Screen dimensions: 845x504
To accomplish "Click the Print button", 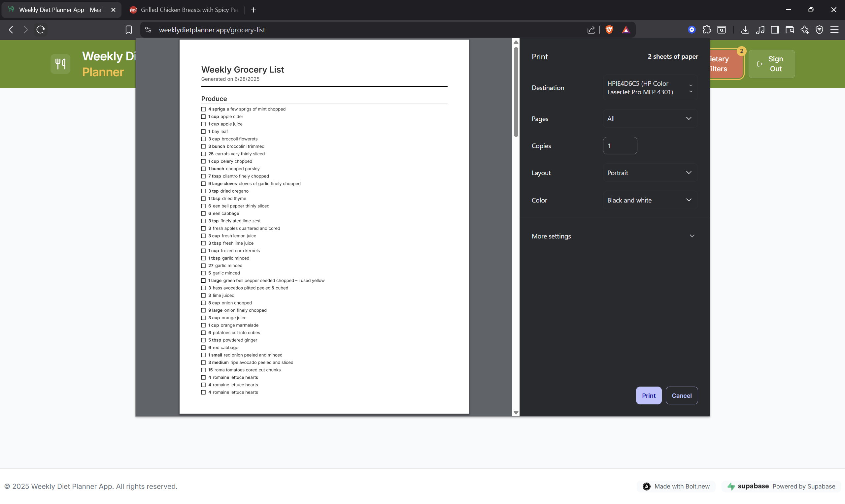I will 648,395.
